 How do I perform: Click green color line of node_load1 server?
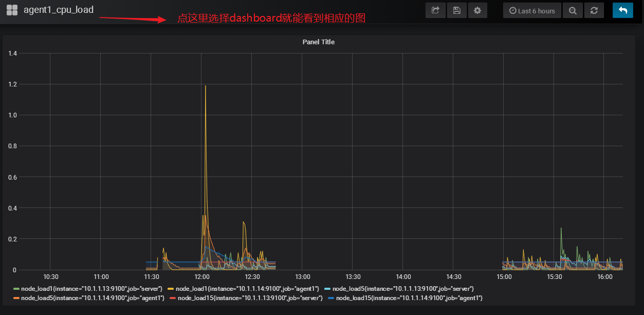16,289
